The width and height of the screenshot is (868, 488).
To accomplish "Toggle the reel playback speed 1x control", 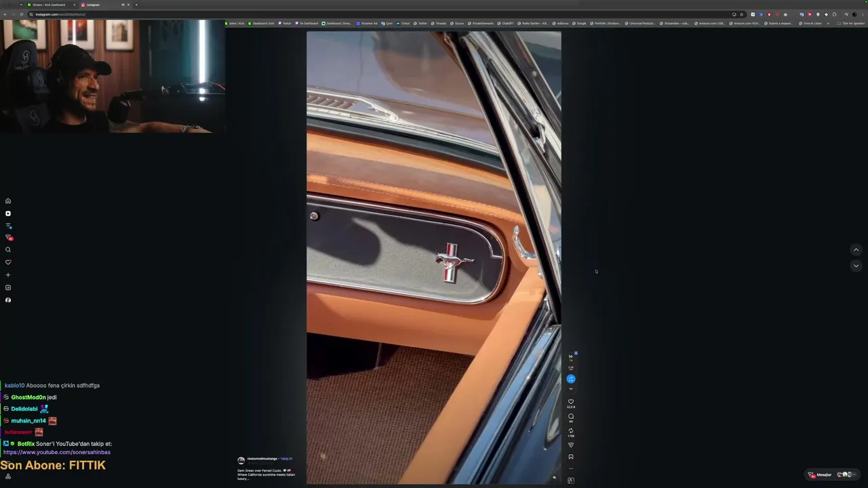I will pyautogui.click(x=571, y=357).
